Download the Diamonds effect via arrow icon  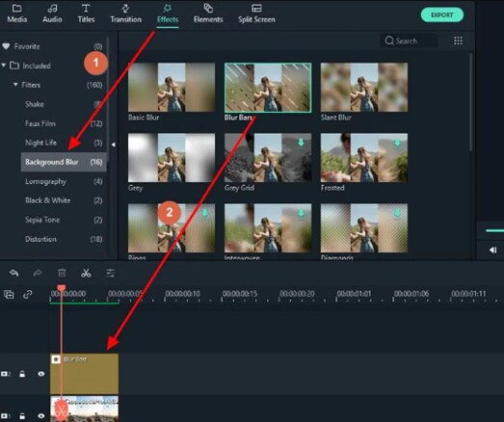tap(397, 214)
